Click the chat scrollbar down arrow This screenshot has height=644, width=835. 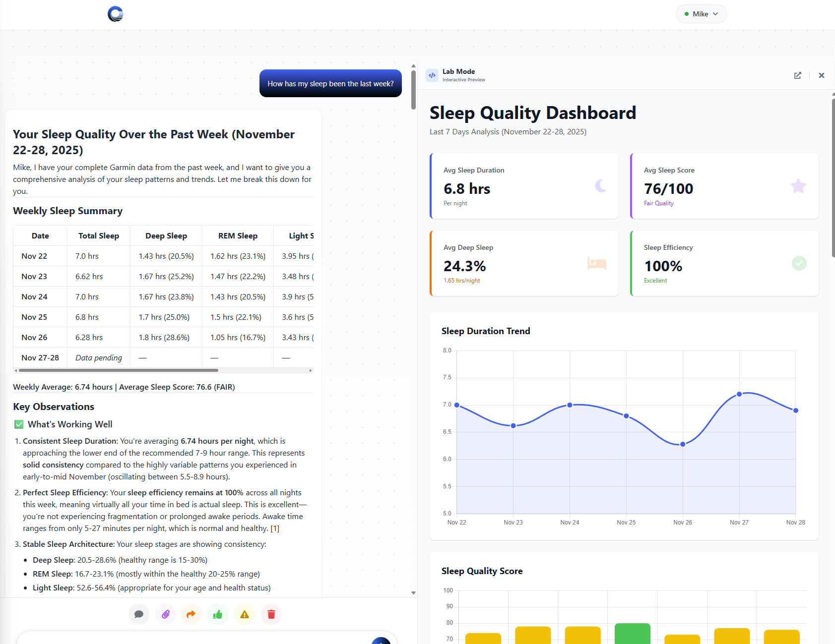[x=413, y=593]
